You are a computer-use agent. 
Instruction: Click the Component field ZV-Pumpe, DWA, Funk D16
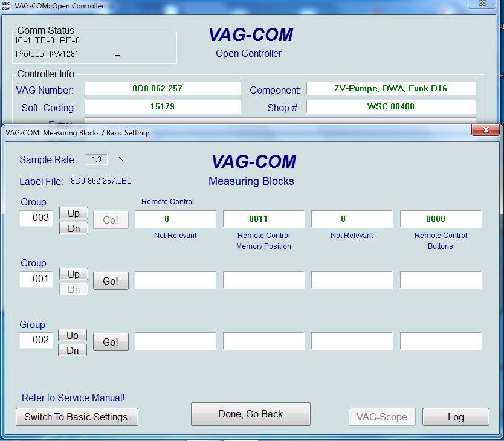coord(391,88)
